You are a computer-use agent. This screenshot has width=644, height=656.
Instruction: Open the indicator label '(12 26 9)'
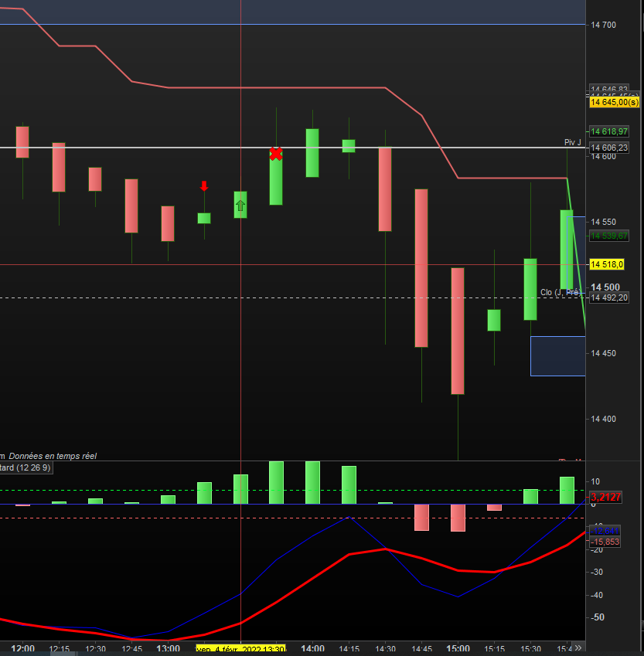coord(25,467)
